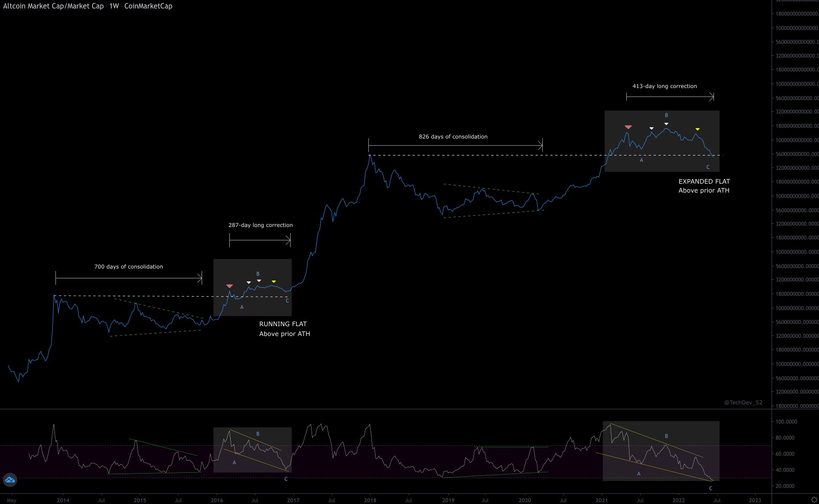Image resolution: width=819 pixels, height=504 pixels.
Task: Click 80.0000 on the indicator scale
Action: (785, 438)
